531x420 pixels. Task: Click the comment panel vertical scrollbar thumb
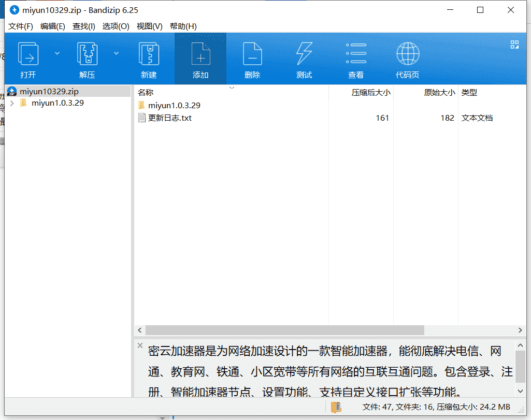[x=520, y=367]
